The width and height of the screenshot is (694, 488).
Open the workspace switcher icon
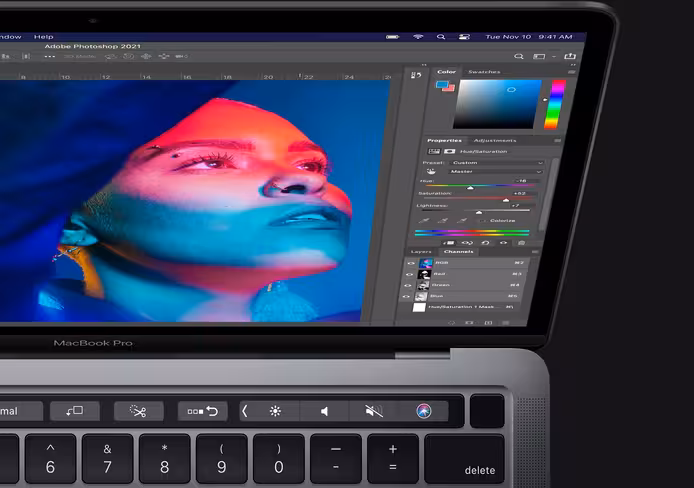click(539, 56)
